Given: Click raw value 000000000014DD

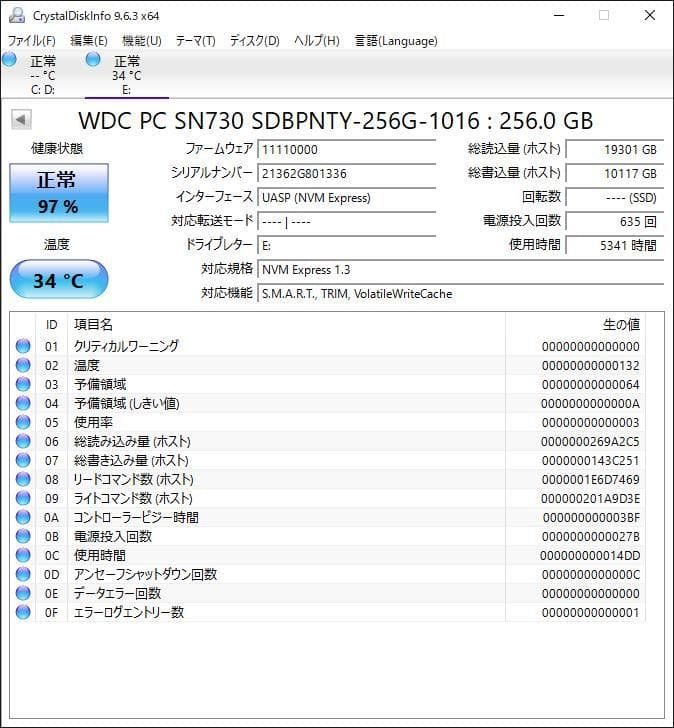Looking at the screenshot, I should [590, 556].
